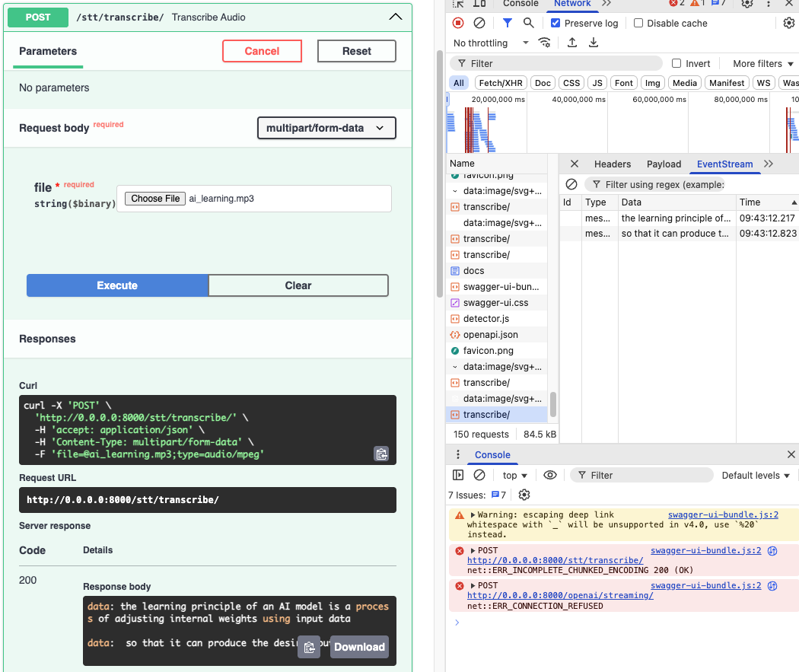
Task: Enable the Disable cache checkbox
Action: click(638, 24)
